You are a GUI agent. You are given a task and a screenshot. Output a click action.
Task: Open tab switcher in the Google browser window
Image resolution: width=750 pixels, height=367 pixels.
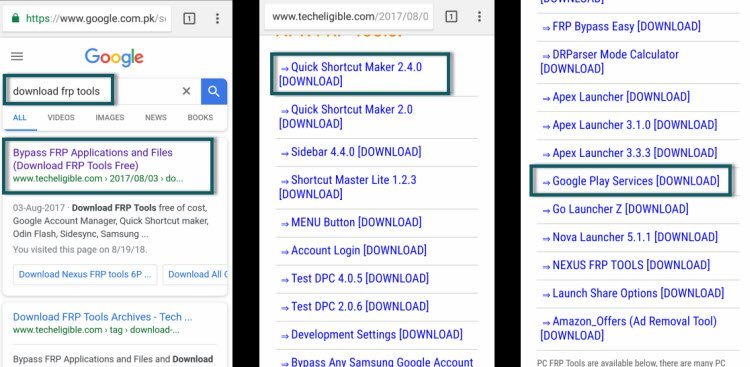[189, 19]
